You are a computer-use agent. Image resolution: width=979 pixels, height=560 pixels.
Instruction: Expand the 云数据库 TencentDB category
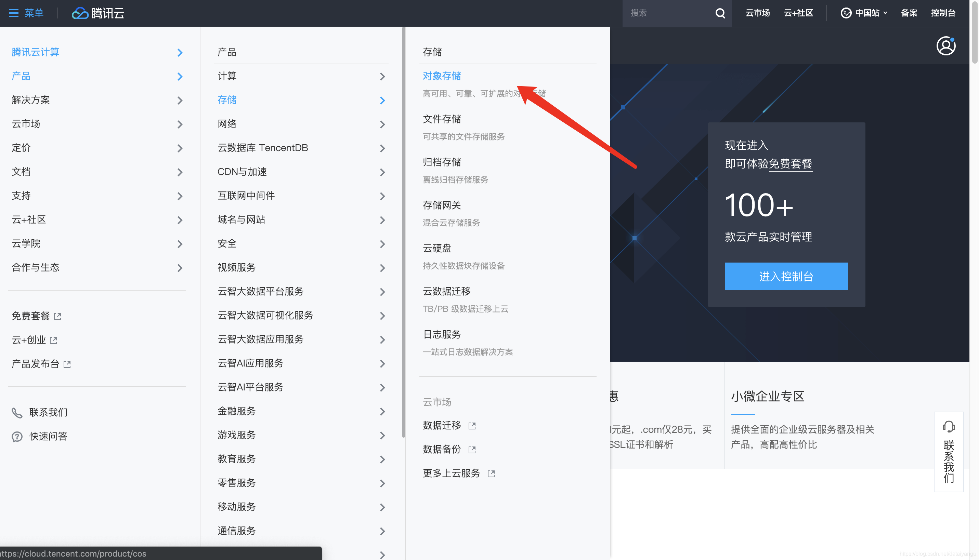(x=382, y=148)
